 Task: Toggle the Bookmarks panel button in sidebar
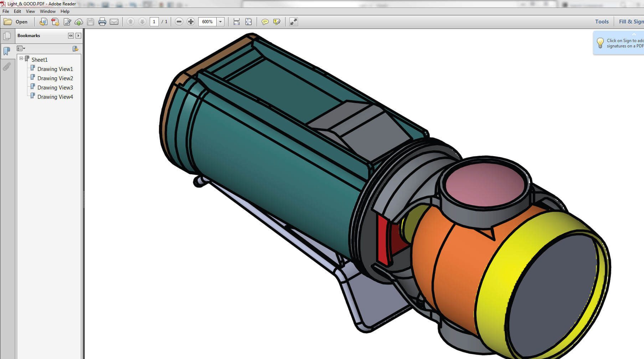7,51
